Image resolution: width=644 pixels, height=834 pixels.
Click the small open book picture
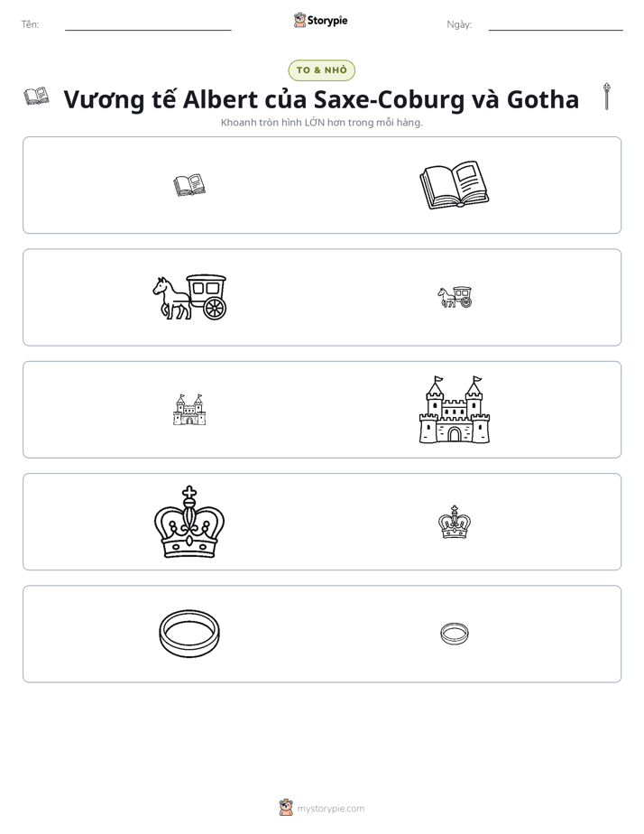[189, 185]
